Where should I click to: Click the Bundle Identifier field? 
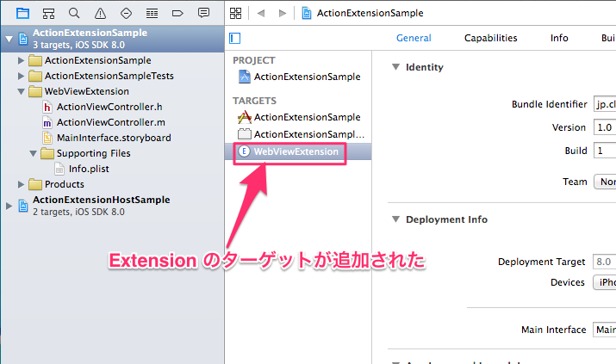tap(605, 104)
